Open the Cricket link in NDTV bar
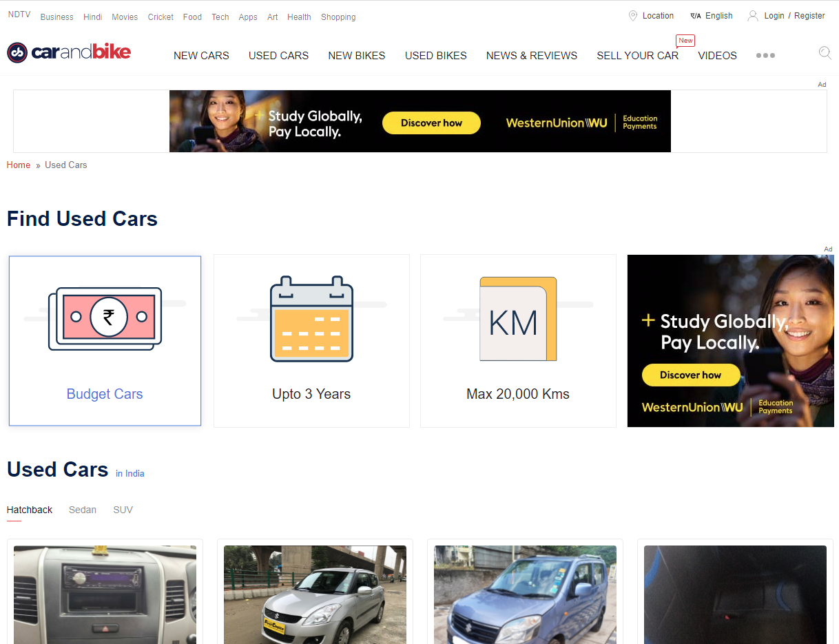Image resolution: width=839 pixels, height=644 pixels. 160,17
